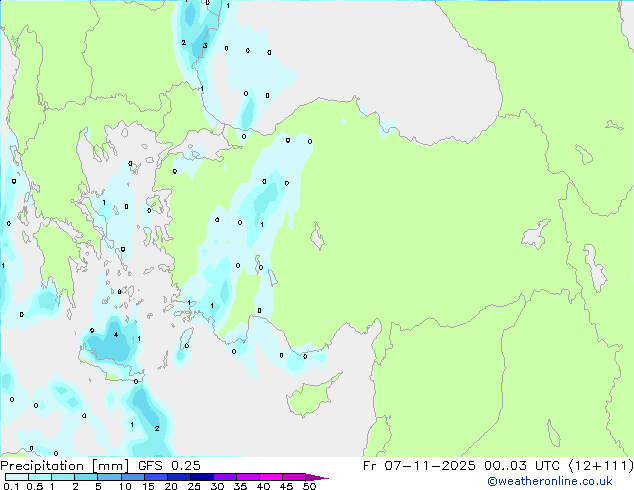This screenshot has width=634, height=490.
Task: Select the "00..03 UTC" time range text
Action: (x=522, y=466)
